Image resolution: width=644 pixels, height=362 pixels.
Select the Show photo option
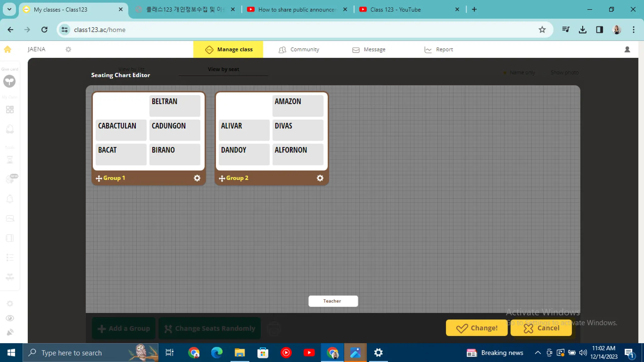(x=564, y=73)
